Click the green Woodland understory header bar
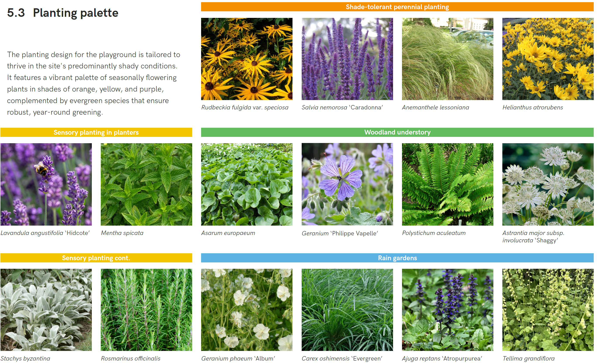This screenshot has height=364, width=597. pyautogui.click(x=397, y=132)
